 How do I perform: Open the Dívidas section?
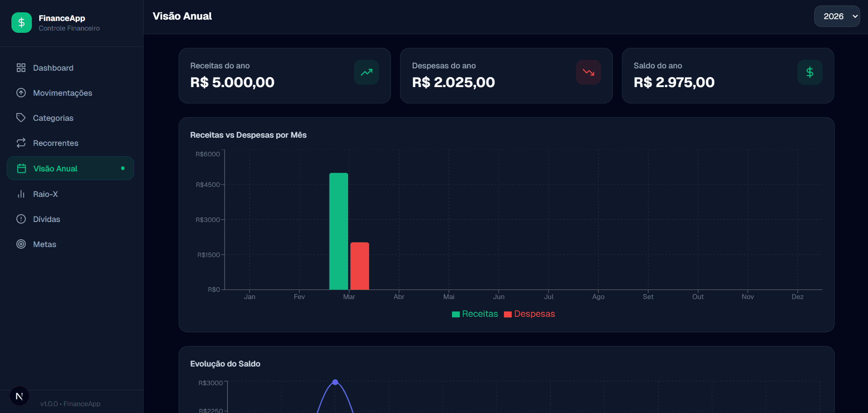(47, 219)
